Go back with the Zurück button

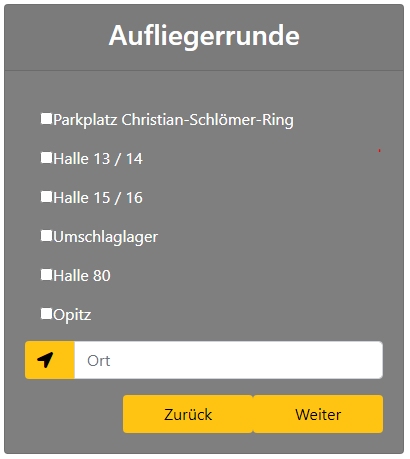coord(188,414)
